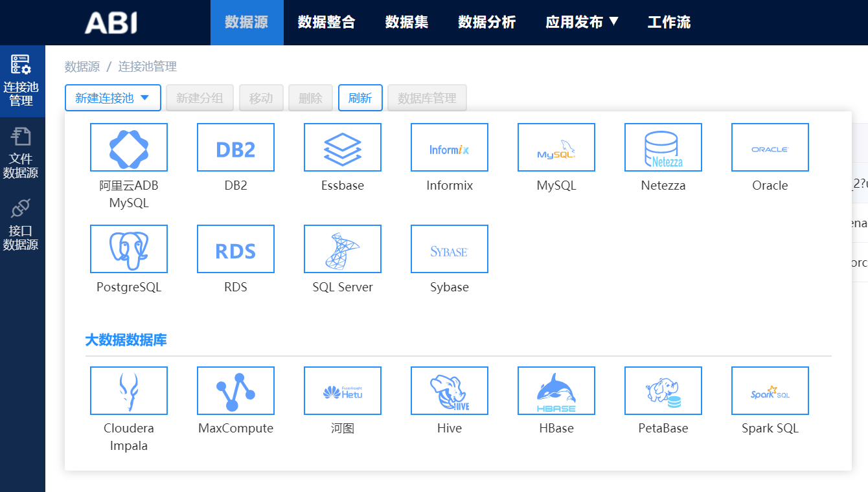868x492 pixels.
Task: Switch to the 数据整合 tab
Action: pos(326,22)
